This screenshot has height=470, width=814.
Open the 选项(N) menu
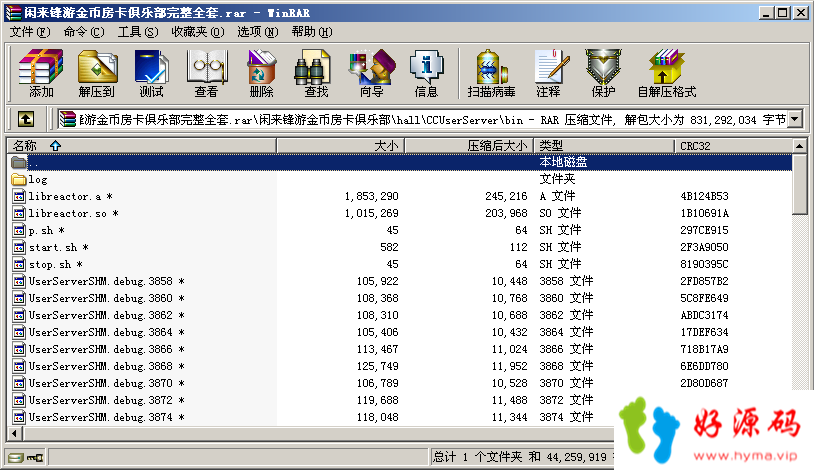pyautogui.click(x=257, y=32)
